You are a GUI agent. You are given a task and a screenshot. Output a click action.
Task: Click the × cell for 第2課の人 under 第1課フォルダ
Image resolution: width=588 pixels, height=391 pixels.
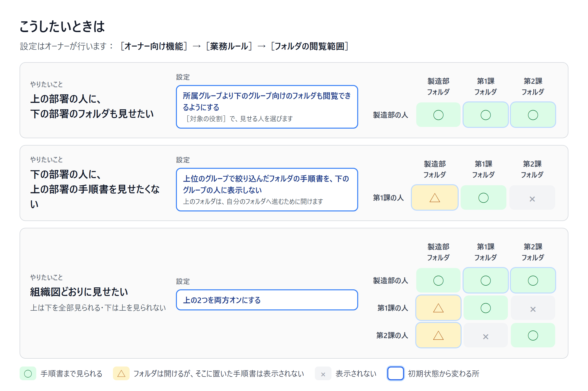click(486, 335)
